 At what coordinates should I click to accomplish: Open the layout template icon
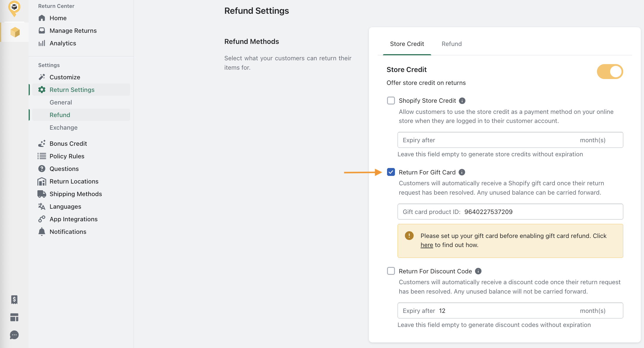(x=14, y=317)
